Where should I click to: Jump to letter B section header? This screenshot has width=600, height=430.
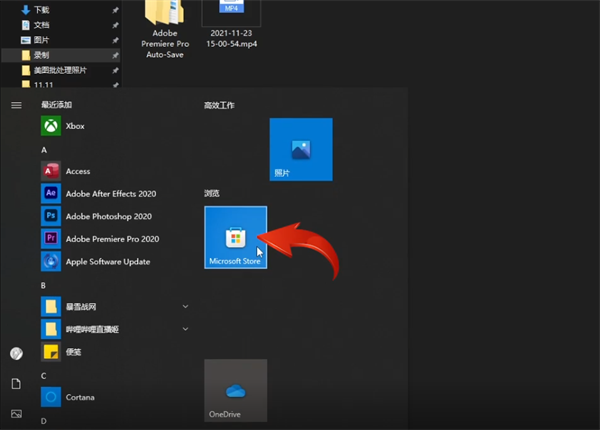tap(43, 285)
